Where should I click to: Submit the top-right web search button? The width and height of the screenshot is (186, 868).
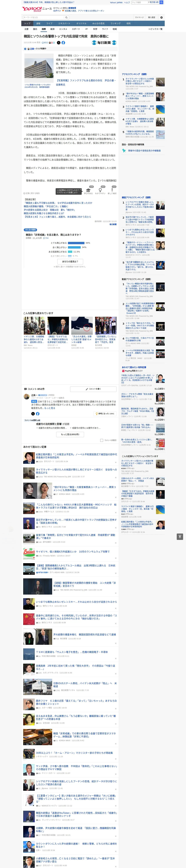pos(161,2)
